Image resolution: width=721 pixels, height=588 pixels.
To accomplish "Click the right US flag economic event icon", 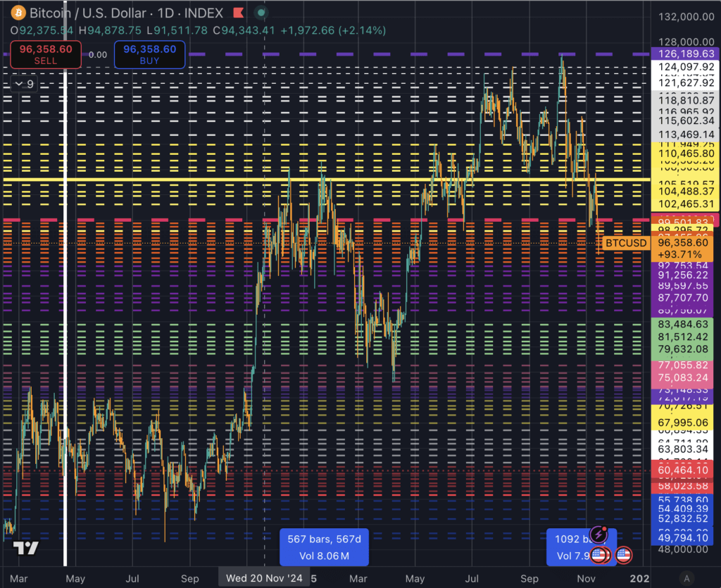I will (623, 556).
